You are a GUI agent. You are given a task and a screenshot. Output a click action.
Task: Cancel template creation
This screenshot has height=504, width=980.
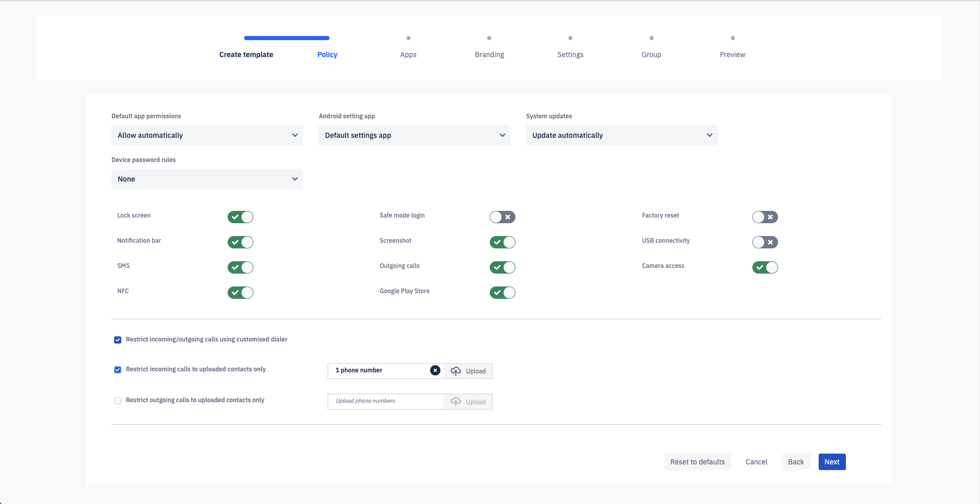756,462
